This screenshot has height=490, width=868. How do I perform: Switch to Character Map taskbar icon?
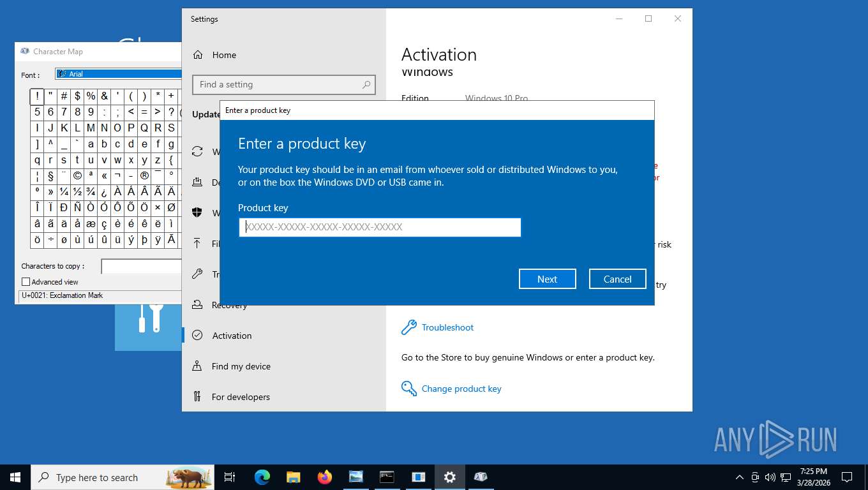point(481,477)
